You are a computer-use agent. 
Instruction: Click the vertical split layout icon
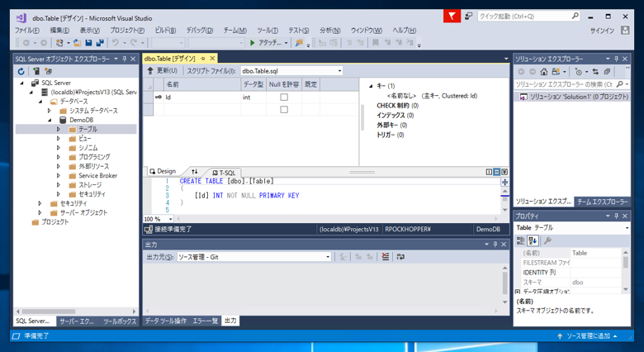click(x=489, y=172)
